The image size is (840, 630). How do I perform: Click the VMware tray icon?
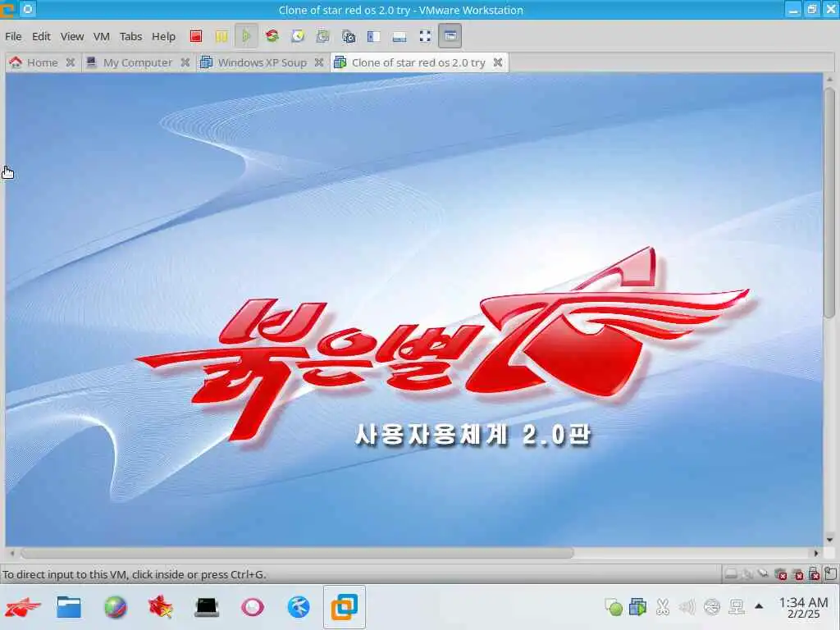(637, 607)
